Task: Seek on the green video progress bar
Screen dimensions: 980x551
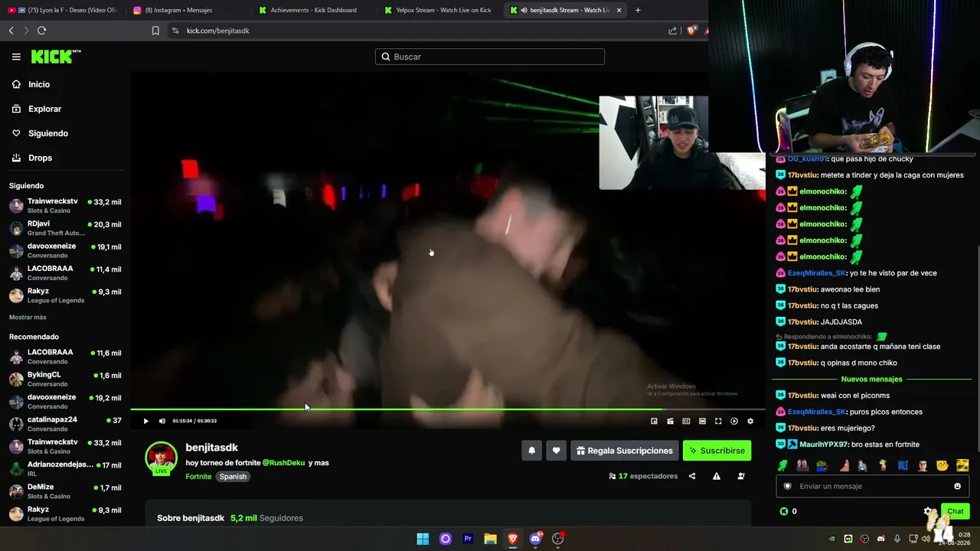Action: click(448, 409)
